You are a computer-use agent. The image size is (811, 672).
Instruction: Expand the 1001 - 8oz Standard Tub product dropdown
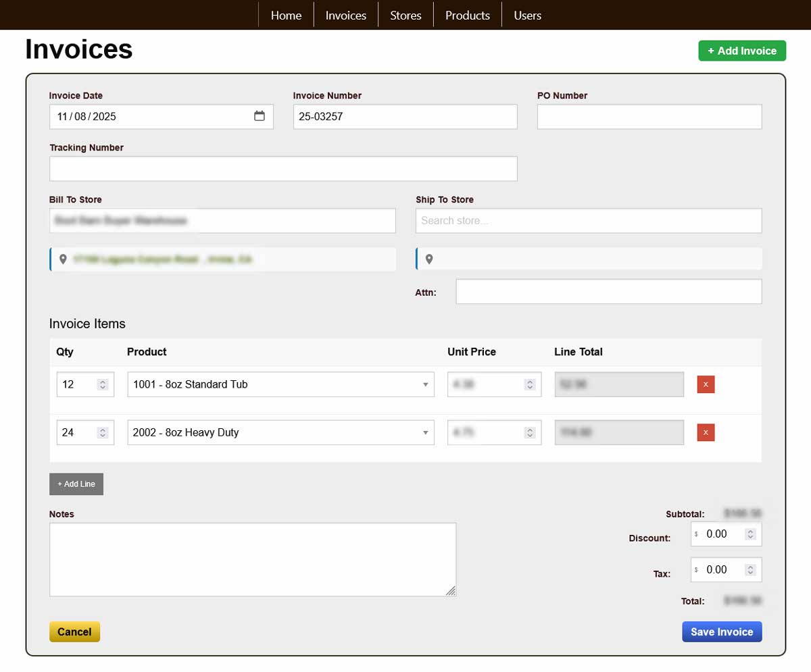(425, 384)
